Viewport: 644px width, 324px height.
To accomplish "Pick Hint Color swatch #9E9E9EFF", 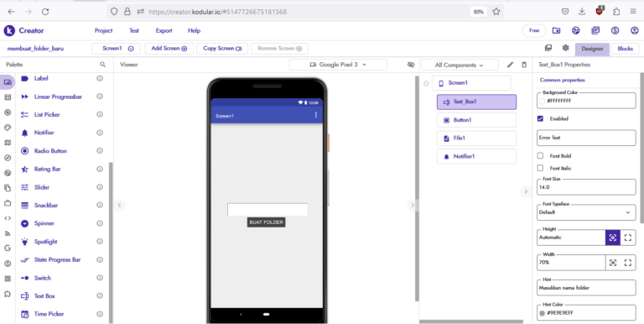I will pos(543,313).
